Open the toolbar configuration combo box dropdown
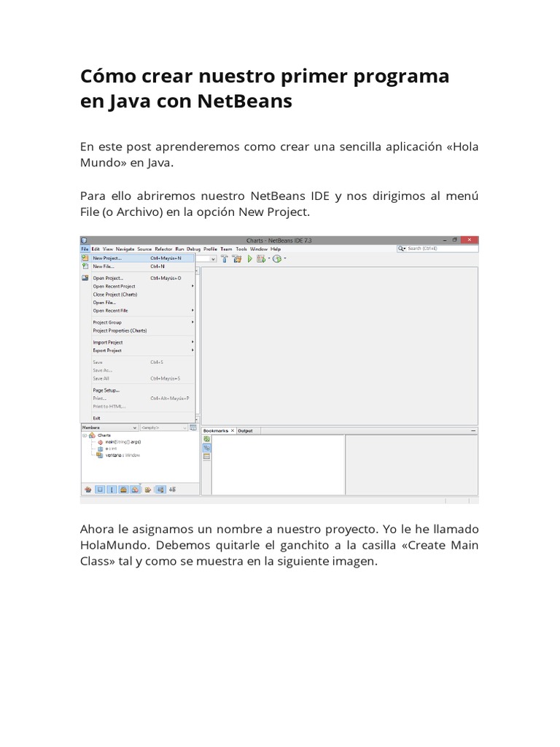560x747 pixels. (x=213, y=259)
